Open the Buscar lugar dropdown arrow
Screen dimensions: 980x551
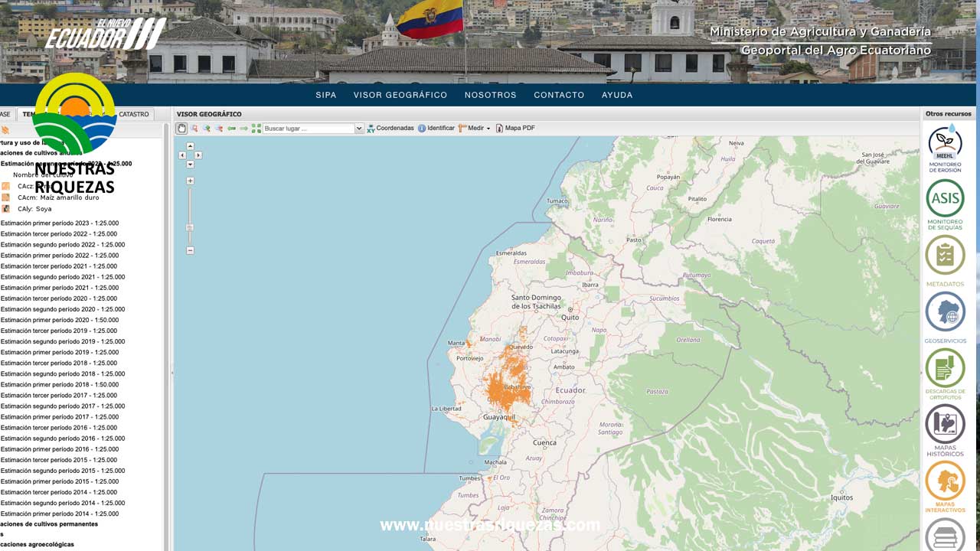tap(359, 128)
